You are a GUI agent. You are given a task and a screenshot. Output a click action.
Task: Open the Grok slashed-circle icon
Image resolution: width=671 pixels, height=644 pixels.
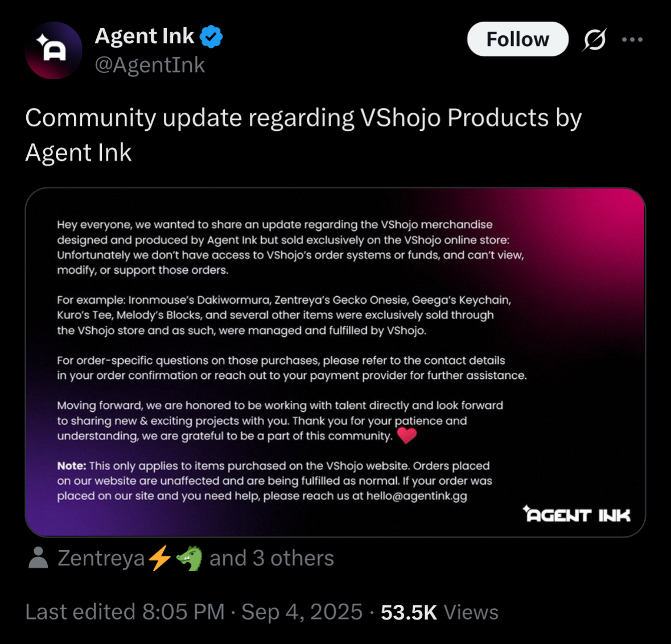[x=595, y=39]
